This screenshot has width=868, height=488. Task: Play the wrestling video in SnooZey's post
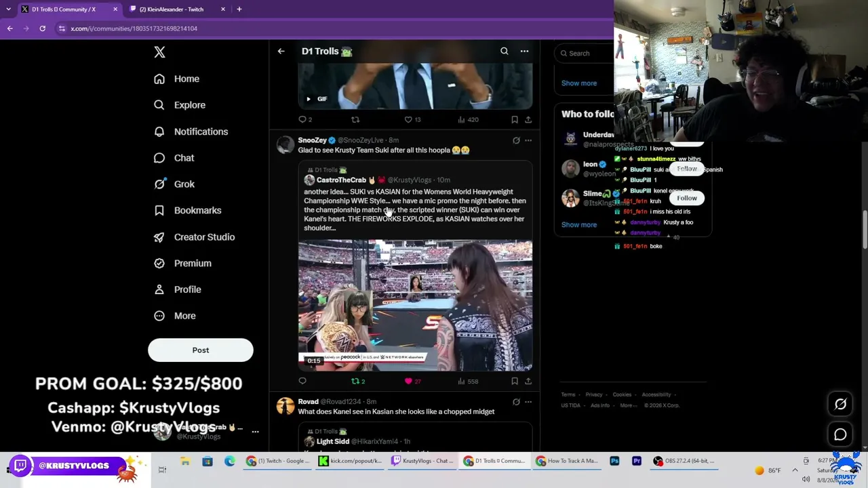[415, 305]
